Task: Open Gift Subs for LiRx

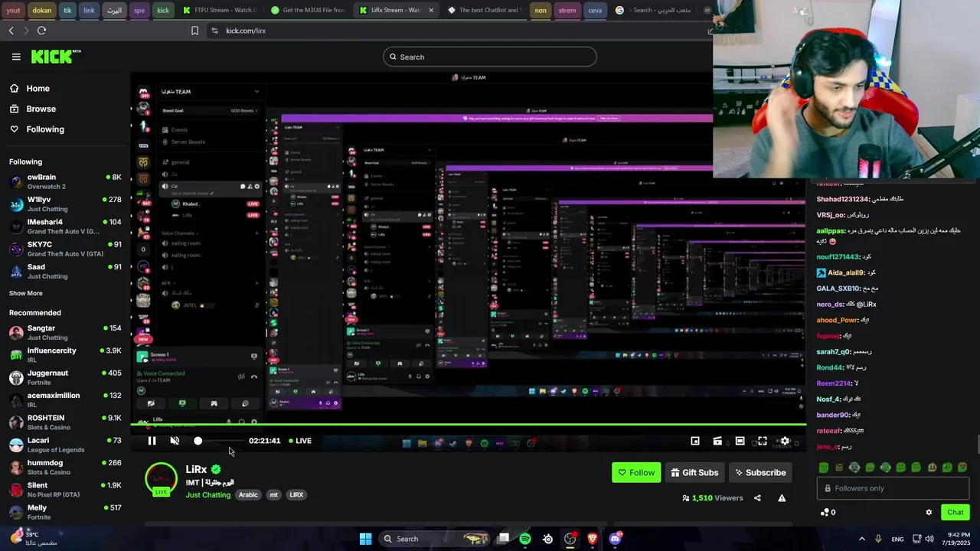Action: [694, 473]
